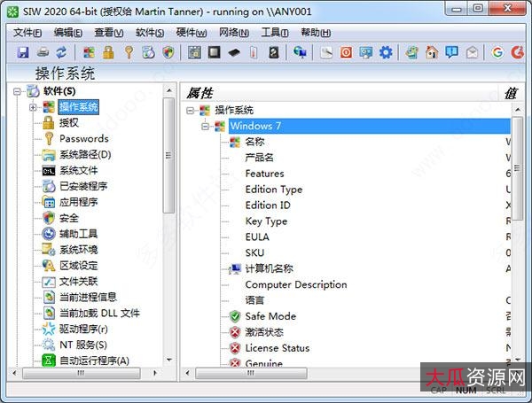Image resolution: width=532 pixels, height=403 pixels.
Task: Select 自动运行程序(A) in the tree
Action: [x=94, y=360]
